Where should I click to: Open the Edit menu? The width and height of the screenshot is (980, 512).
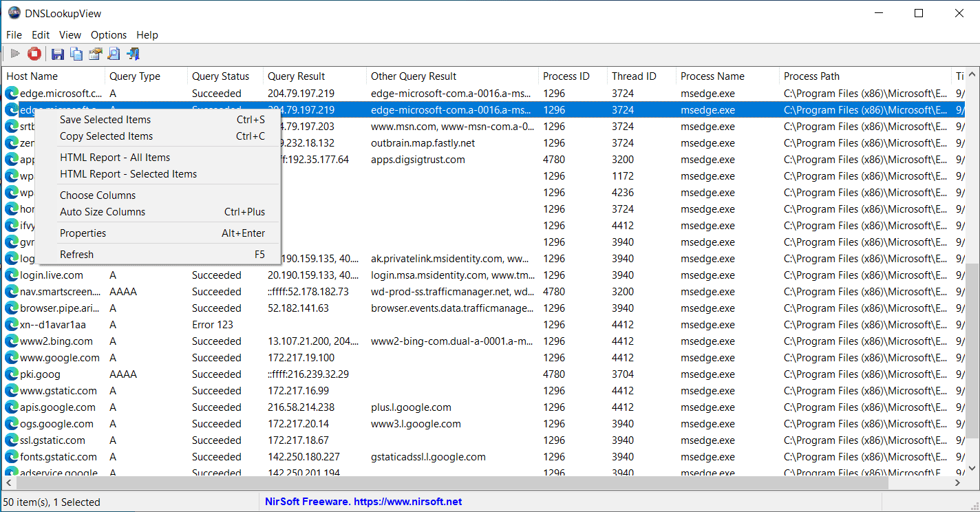click(x=41, y=35)
